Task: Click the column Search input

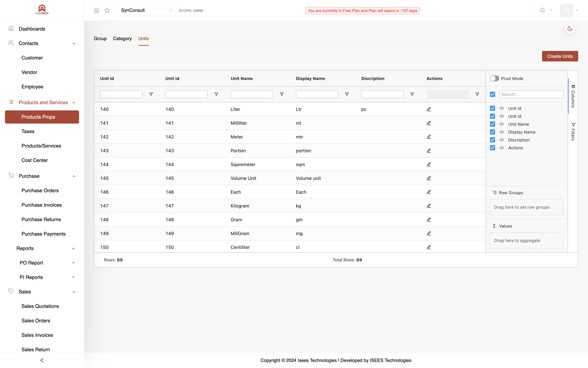Action: click(531, 94)
